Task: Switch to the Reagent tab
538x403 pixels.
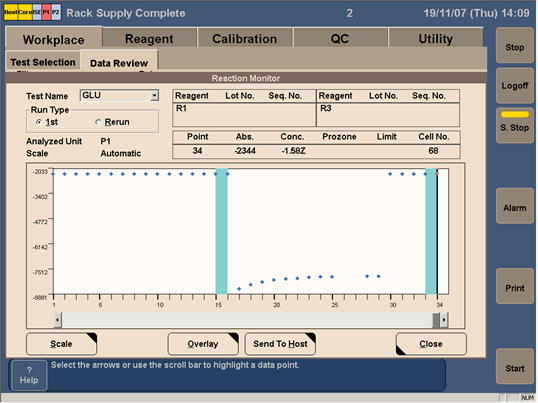Action: pyautogui.click(x=149, y=38)
